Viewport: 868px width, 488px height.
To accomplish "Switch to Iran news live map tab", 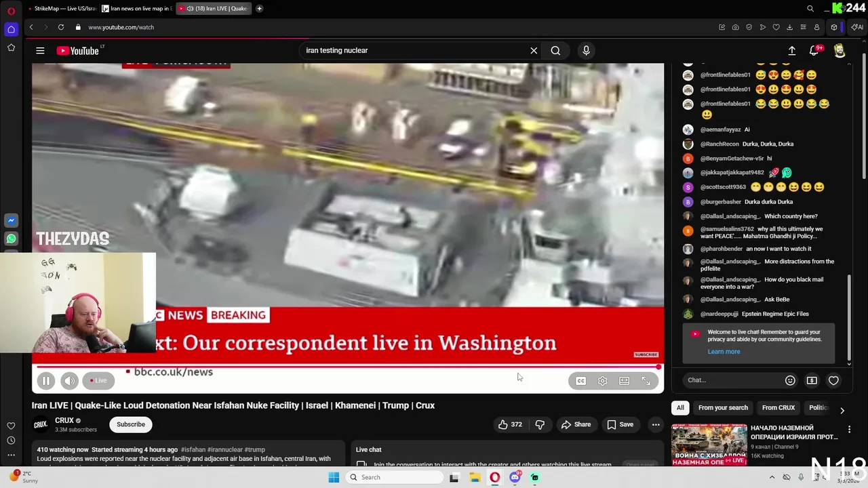I will [138, 9].
